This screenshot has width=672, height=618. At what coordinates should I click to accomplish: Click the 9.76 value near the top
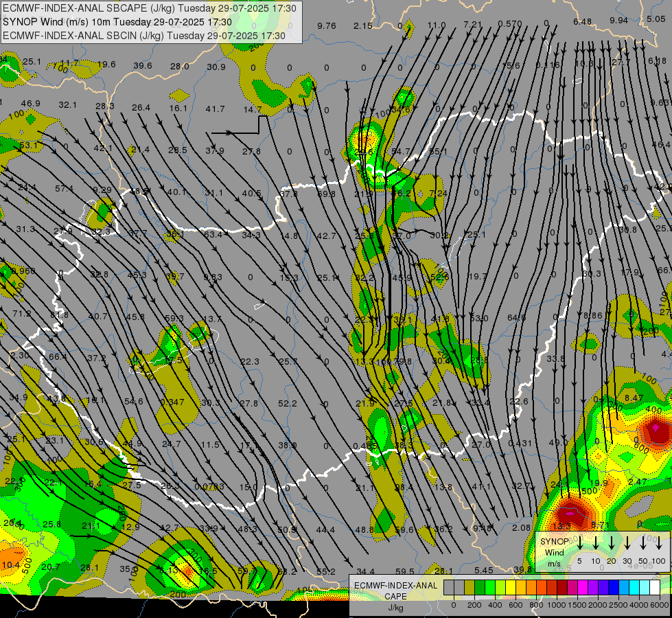(327, 25)
